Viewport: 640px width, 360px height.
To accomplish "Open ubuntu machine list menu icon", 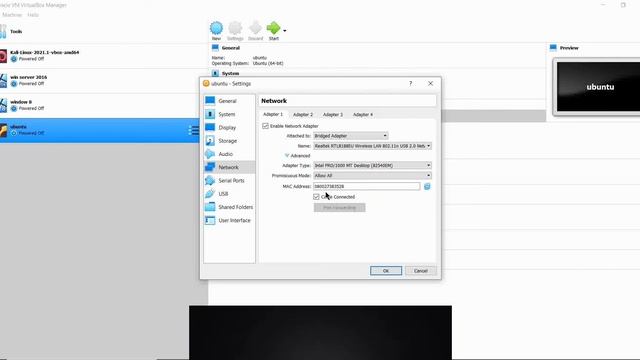I will point(193,130).
